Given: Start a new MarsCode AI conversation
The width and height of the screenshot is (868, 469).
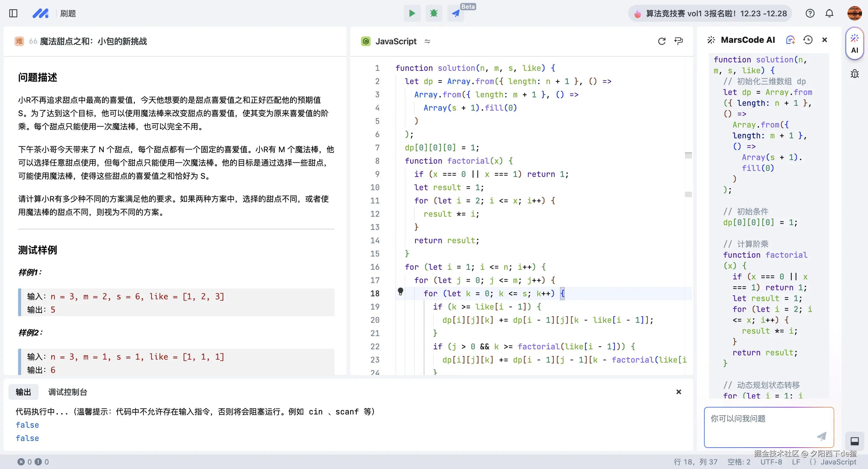Looking at the screenshot, I should pos(790,39).
